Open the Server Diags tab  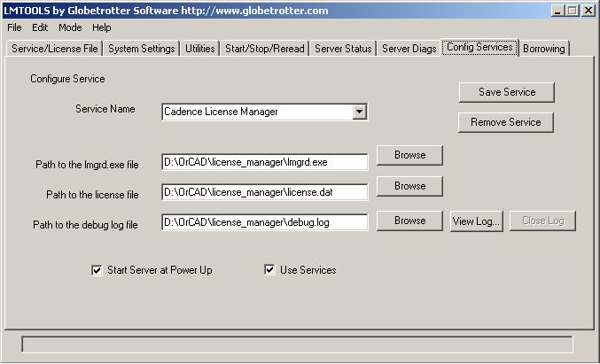409,49
